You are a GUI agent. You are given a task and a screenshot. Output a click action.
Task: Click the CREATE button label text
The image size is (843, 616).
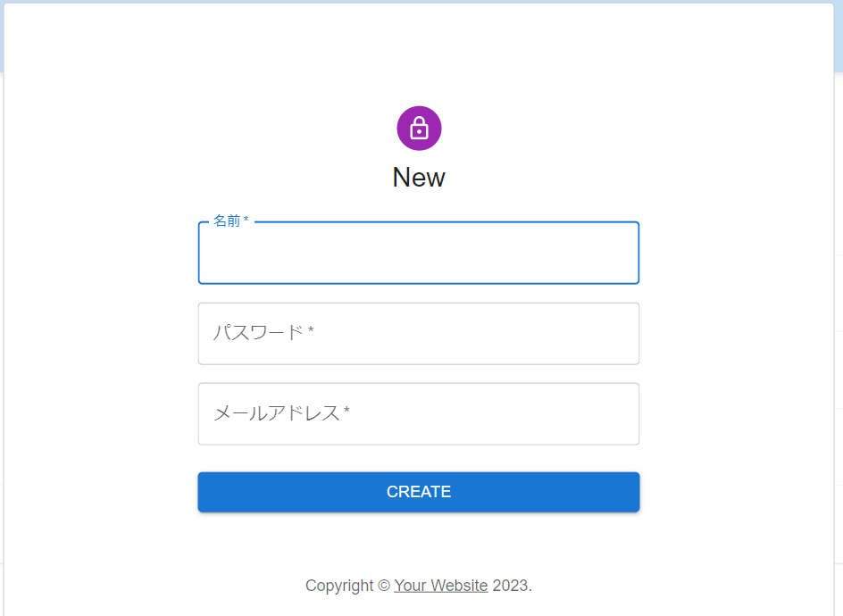419,491
